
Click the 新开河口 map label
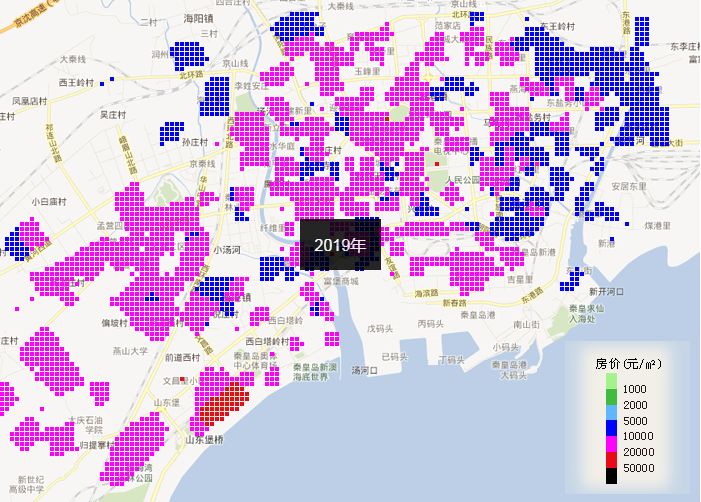(x=606, y=291)
